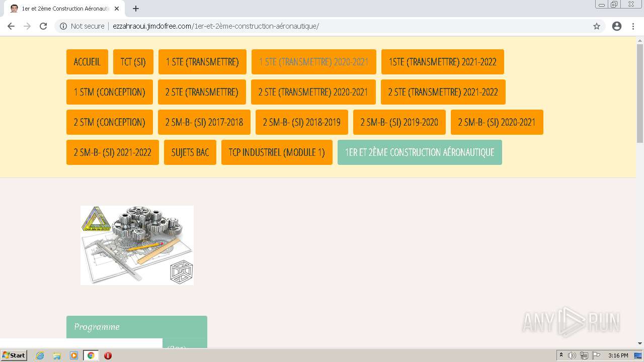Open the red antivirus taskbar icon
Viewport: 644px width, 362px height.
coord(108,355)
